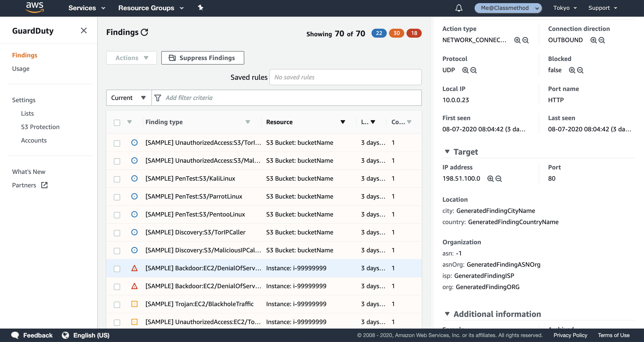Check the Discovery:S3/TorIPCaller finding row
This screenshot has width=644, height=342.
click(x=117, y=233)
